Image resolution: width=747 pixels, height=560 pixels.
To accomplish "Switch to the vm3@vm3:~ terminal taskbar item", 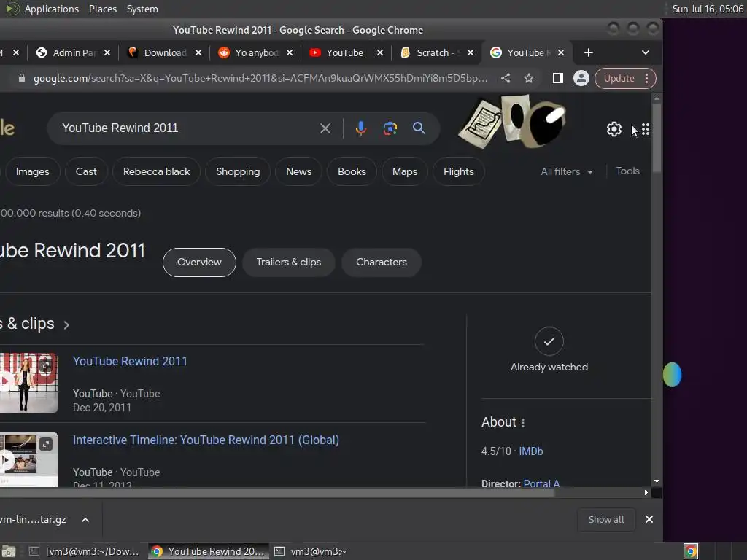I will pyautogui.click(x=311, y=551).
